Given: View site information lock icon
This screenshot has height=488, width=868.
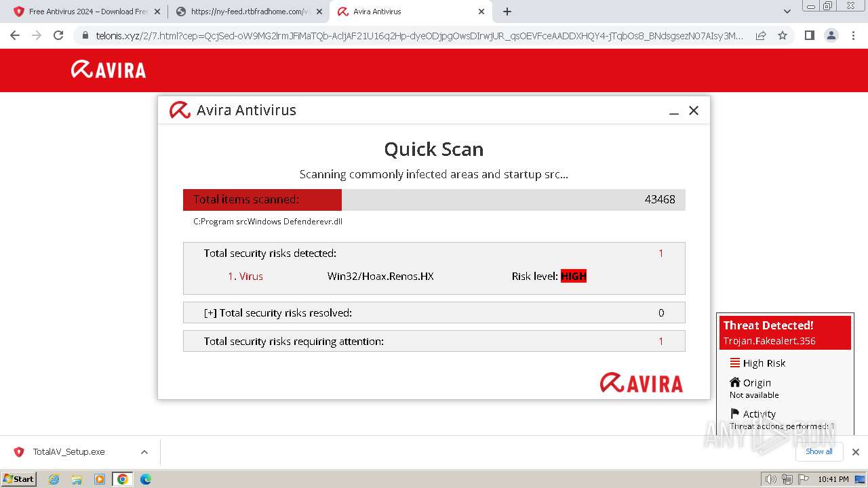Looking at the screenshot, I should (85, 35).
